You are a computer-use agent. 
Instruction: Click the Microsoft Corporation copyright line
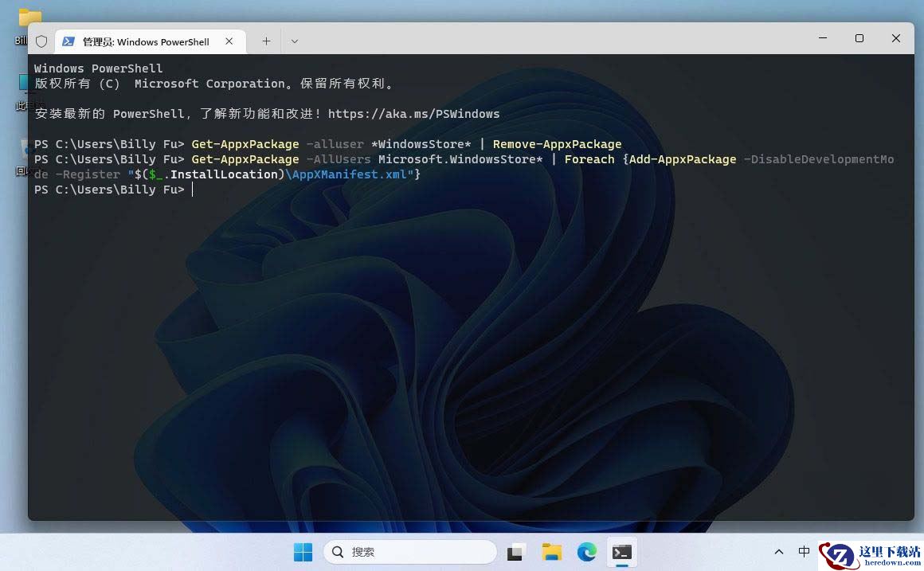tap(213, 84)
